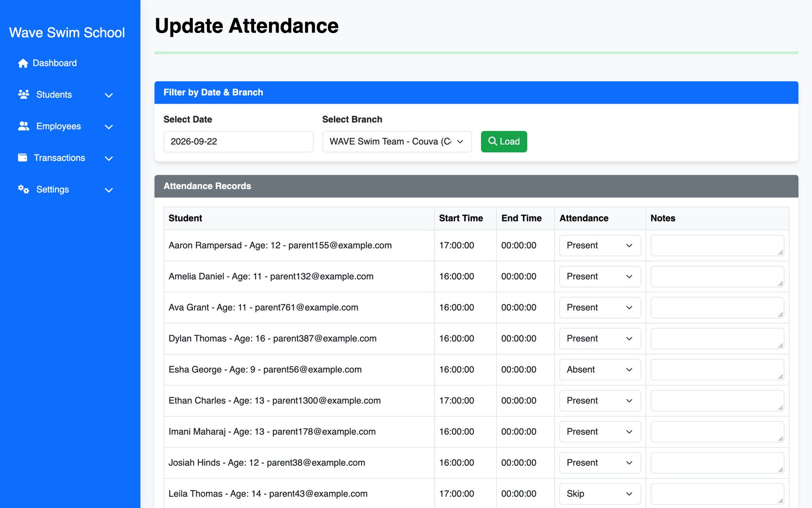The image size is (812, 508).
Task: Open attendance dropdown for Ethan Charles
Action: click(600, 400)
